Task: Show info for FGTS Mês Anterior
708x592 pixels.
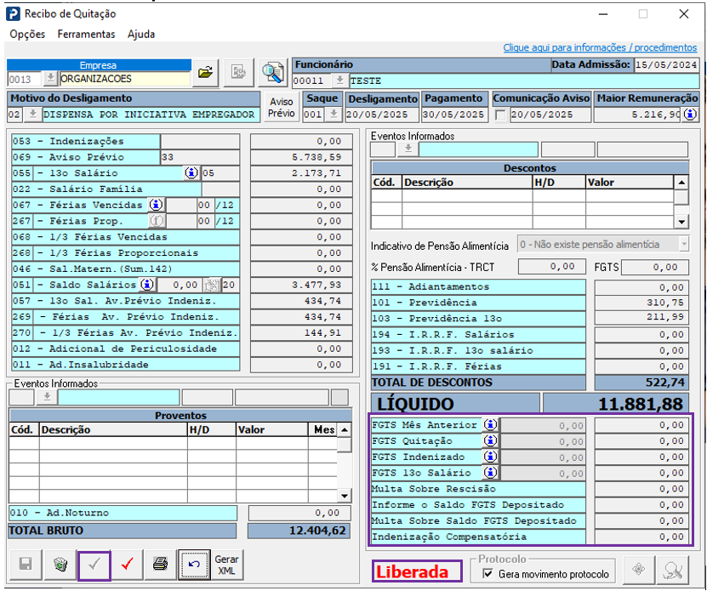Action: pyautogui.click(x=490, y=425)
